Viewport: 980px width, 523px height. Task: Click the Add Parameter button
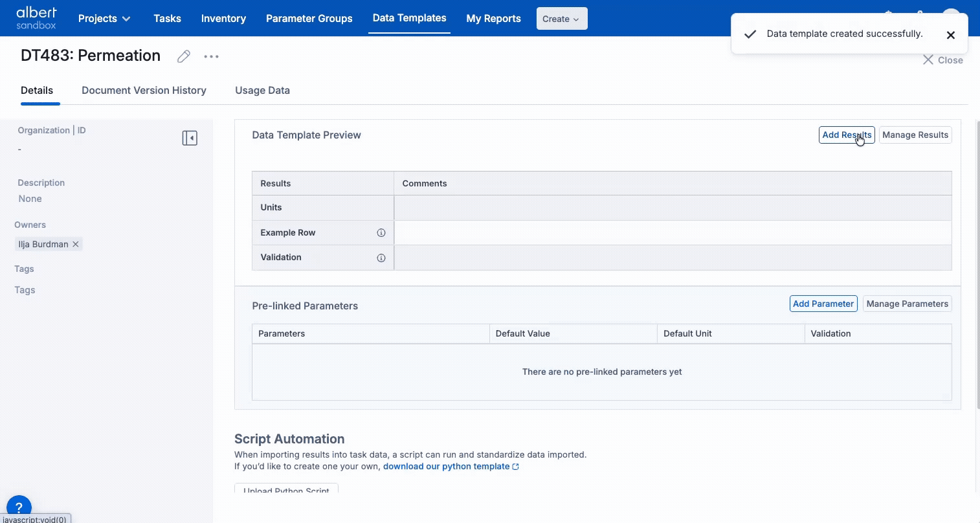tap(823, 304)
